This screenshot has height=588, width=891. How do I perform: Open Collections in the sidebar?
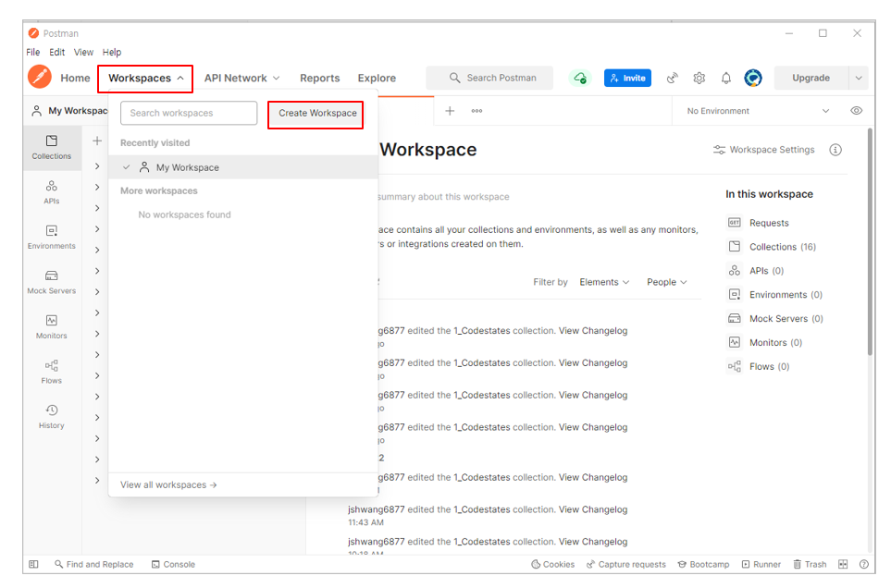[52, 148]
